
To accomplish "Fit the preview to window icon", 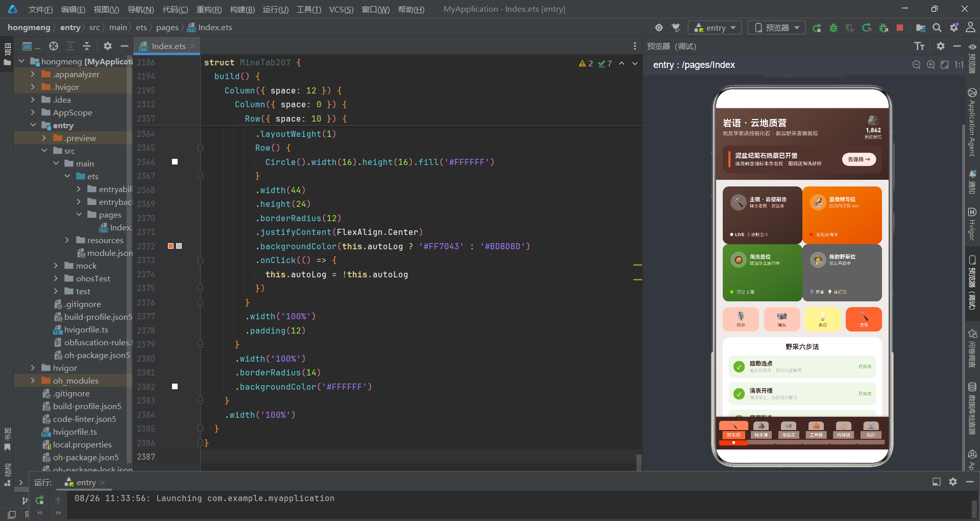I will click(x=945, y=65).
